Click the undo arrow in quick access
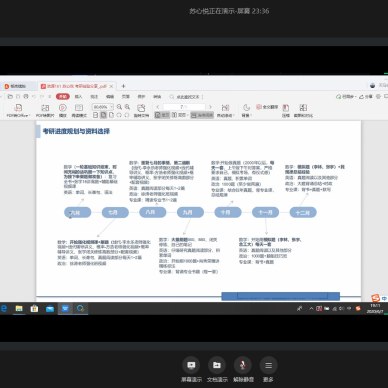This screenshot has height=388, width=388. [x=34, y=97]
